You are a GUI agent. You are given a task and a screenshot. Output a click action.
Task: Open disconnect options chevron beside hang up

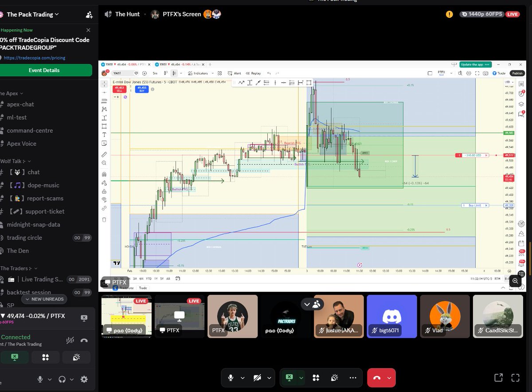(389, 378)
